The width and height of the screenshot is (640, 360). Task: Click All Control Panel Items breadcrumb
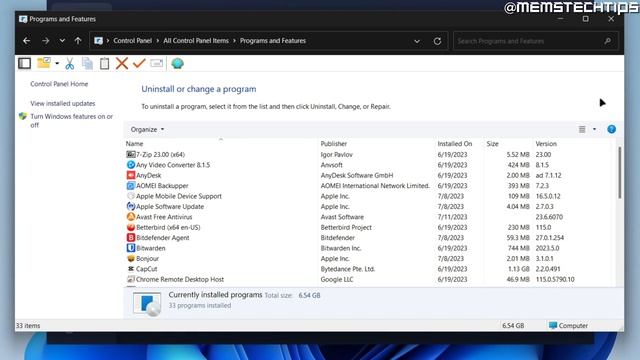[196, 41]
